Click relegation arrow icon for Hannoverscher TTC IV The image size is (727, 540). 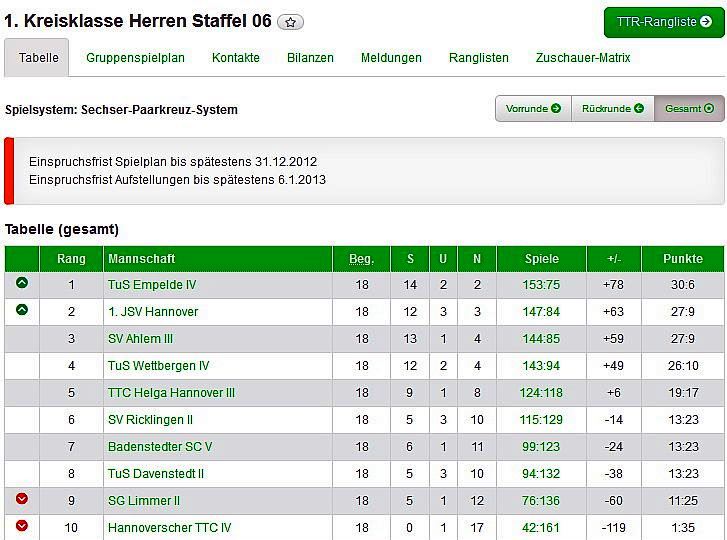pyautogui.click(x=22, y=525)
